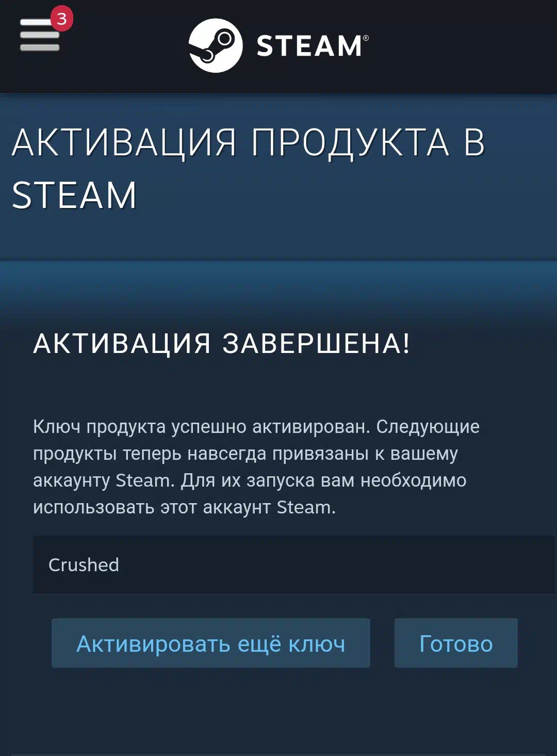
Task: Click the word необходимо in the message
Action: (x=413, y=480)
